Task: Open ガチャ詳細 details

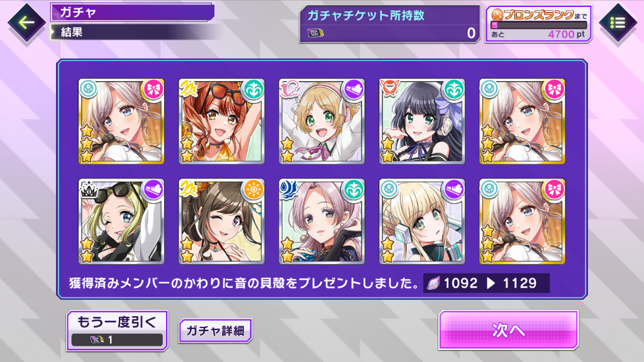Action: point(216,331)
